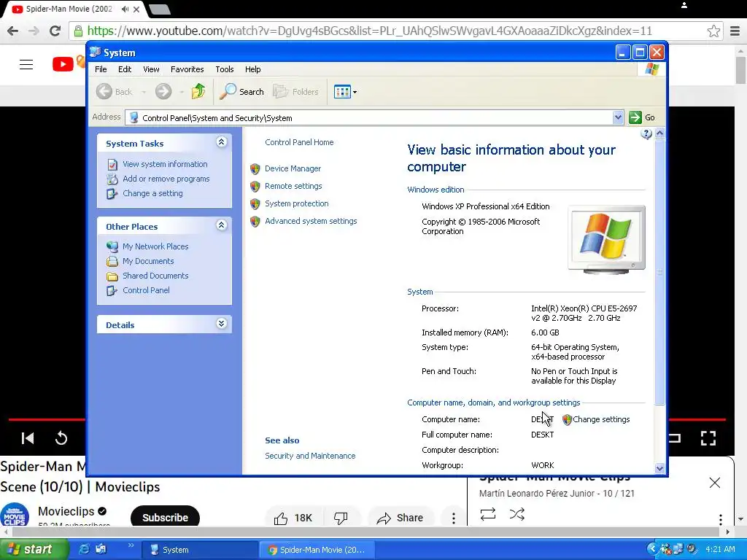Bookmark the page with star icon
Image resolution: width=747 pixels, height=560 pixels.
point(713,31)
